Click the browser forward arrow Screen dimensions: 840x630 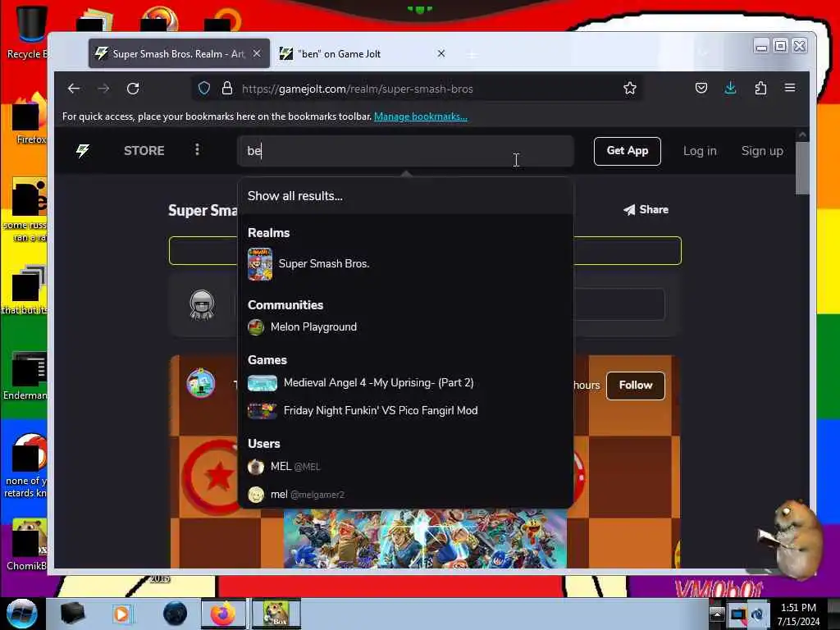pos(103,89)
